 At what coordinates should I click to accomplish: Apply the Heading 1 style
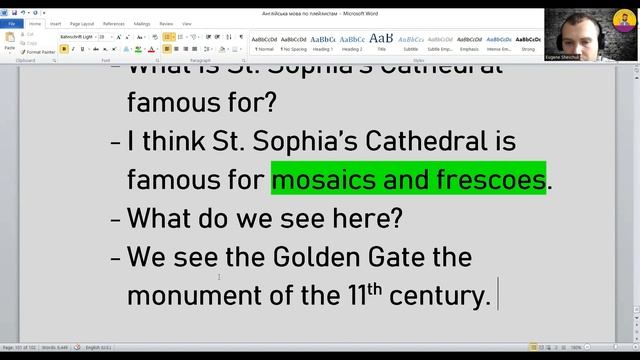pyautogui.click(x=323, y=43)
